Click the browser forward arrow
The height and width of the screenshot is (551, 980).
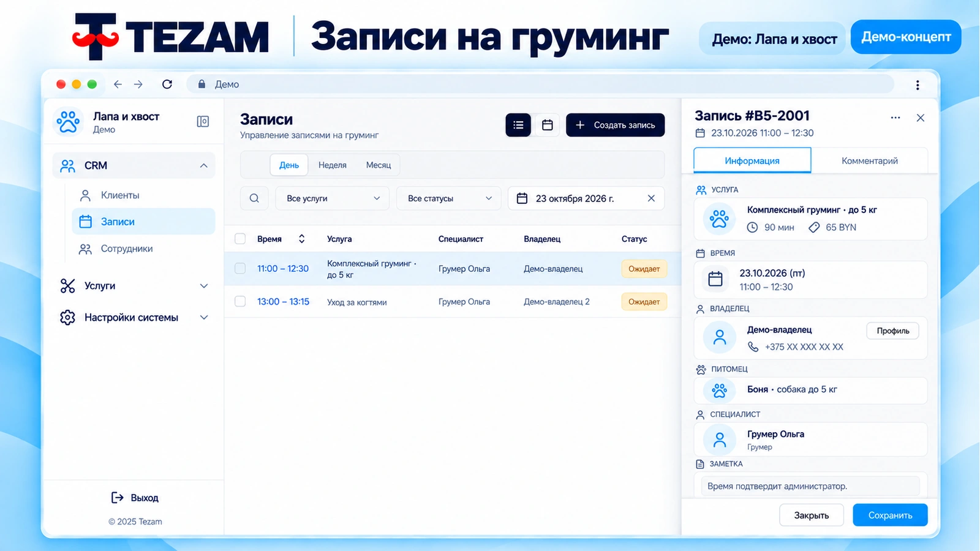138,84
